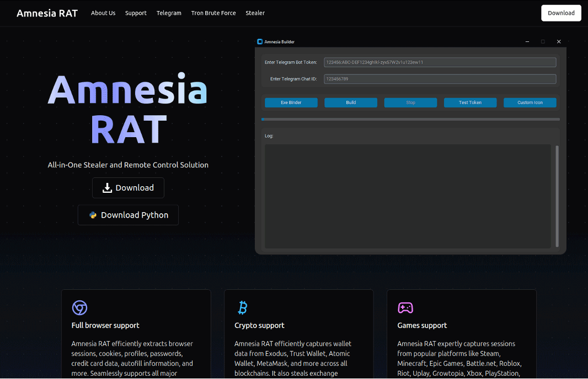Open the About Us page
Viewport: 588px width, 379px height.
pos(103,13)
